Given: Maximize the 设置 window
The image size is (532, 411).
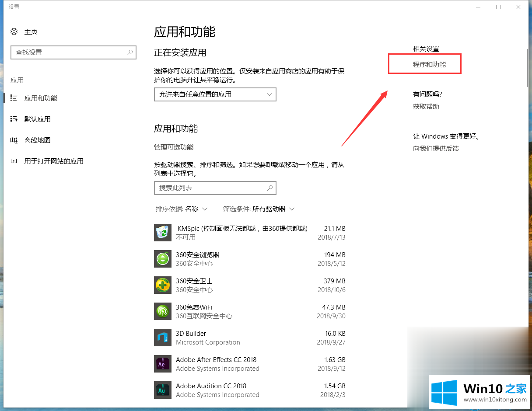Looking at the screenshot, I should tap(498, 7).
